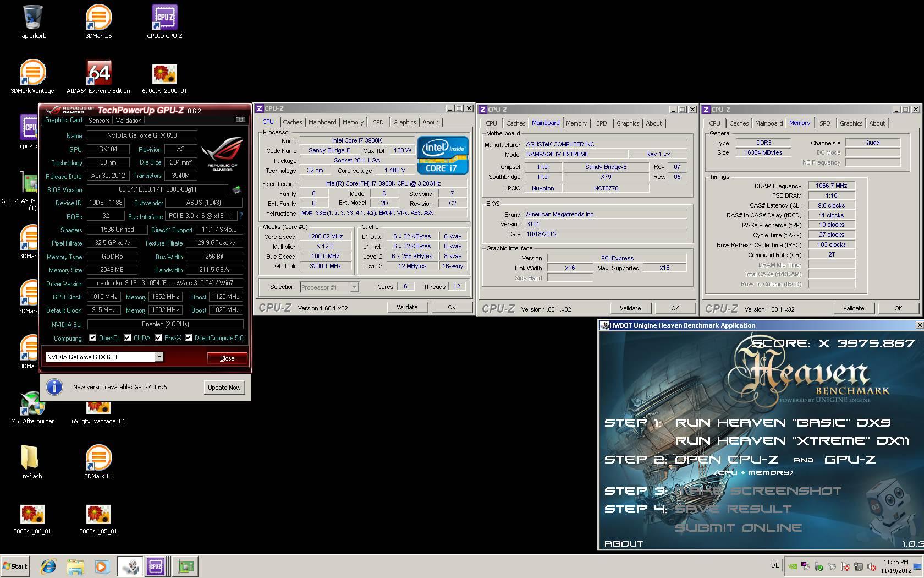
Task: Switch to HWBOT Heaven app taskbar button
Action: pyautogui.click(x=130, y=566)
